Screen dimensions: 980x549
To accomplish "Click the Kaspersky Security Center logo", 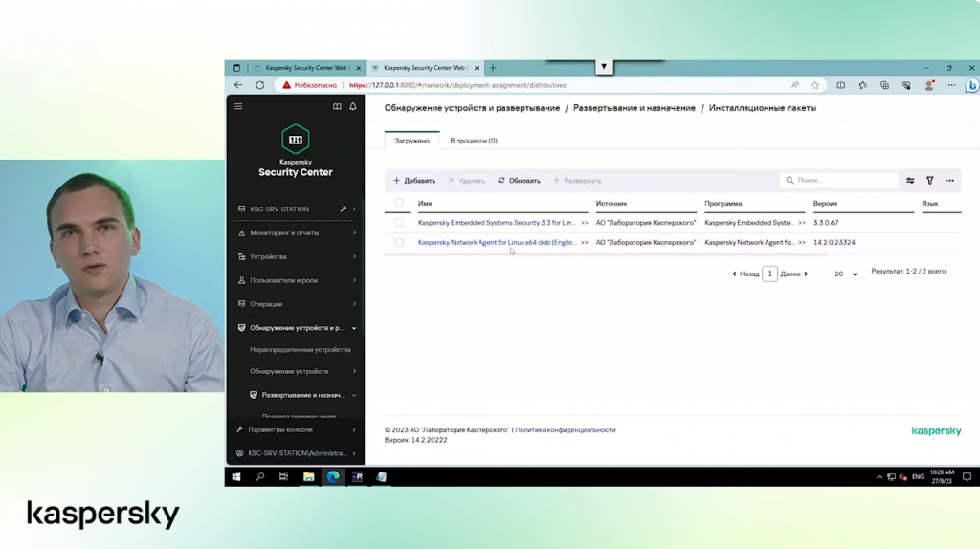I will coord(296,150).
